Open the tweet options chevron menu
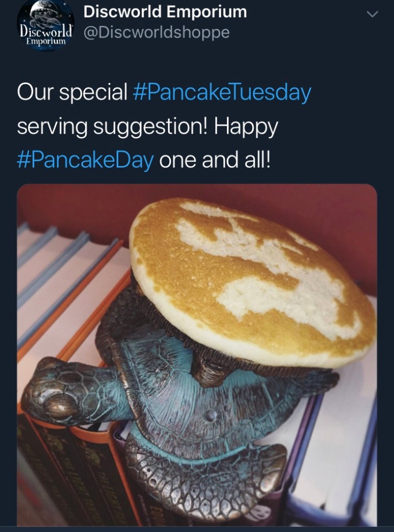Viewport: 394px width, 532px height. coord(372,14)
